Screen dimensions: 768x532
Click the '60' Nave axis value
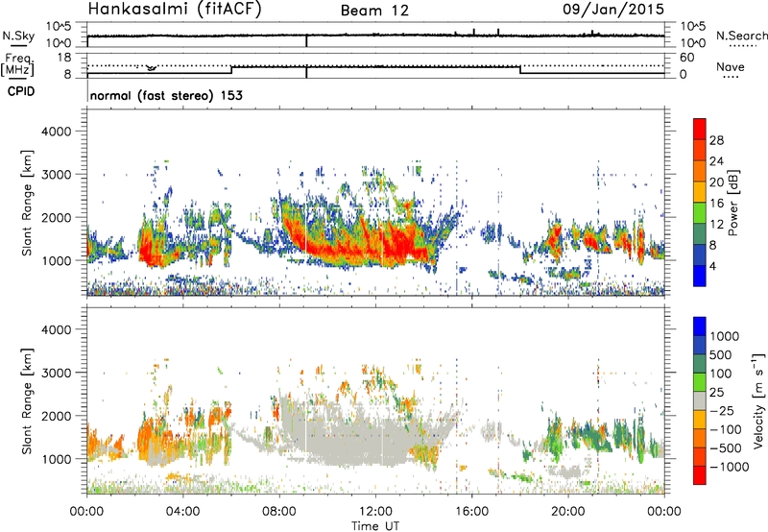[686, 58]
